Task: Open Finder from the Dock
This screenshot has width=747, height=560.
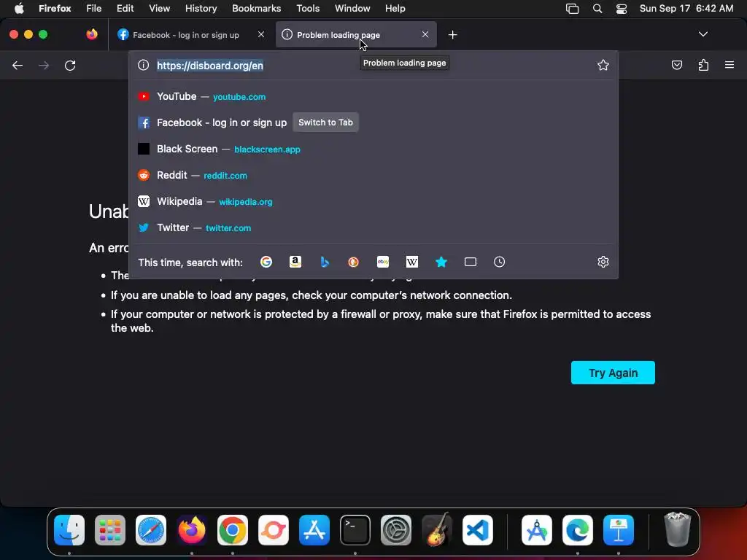Action: (x=69, y=530)
